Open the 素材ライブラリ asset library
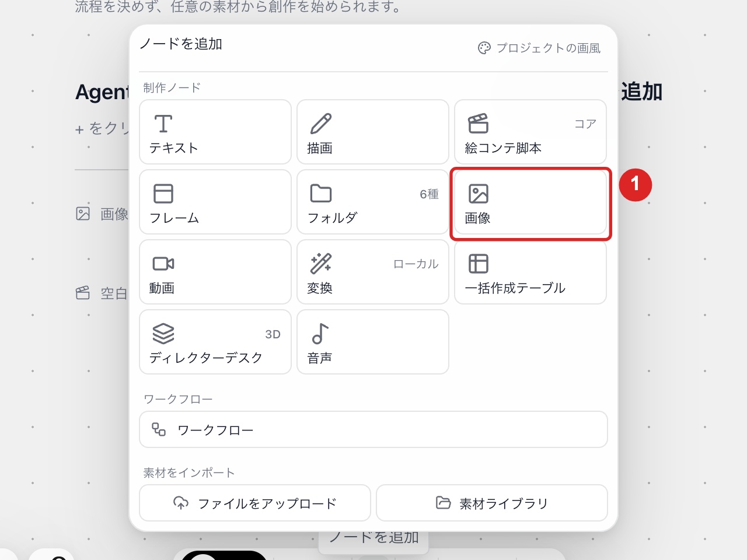Image resolution: width=747 pixels, height=560 pixels. pyautogui.click(x=492, y=503)
